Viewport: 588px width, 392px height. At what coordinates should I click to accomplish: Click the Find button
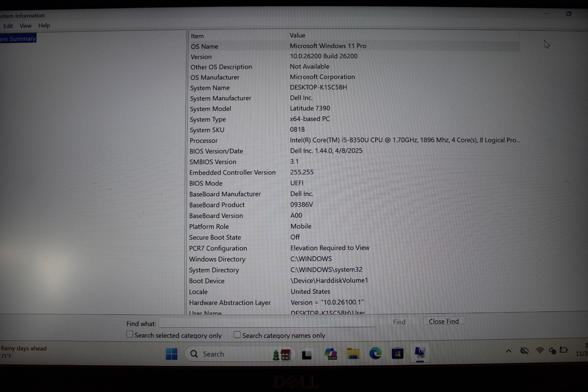click(399, 322)
